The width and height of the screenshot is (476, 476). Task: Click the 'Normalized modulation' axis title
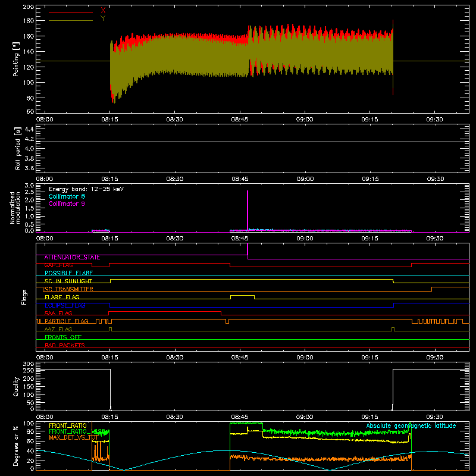pyautogui.click(x=14, y=208)
